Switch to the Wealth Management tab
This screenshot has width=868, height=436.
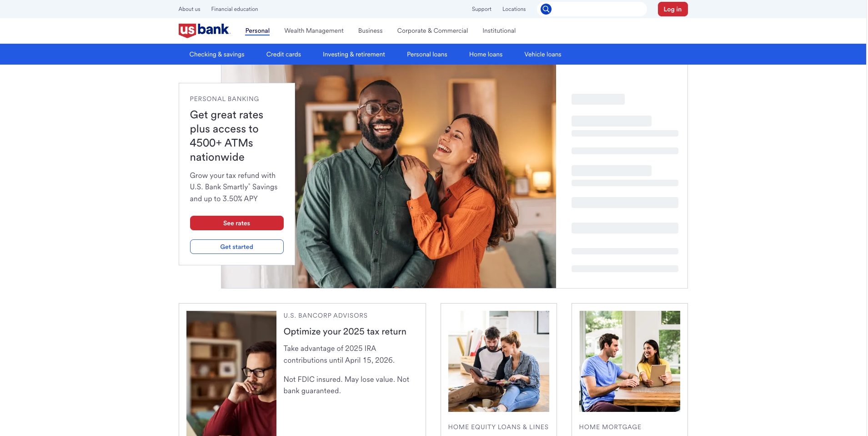314,30
